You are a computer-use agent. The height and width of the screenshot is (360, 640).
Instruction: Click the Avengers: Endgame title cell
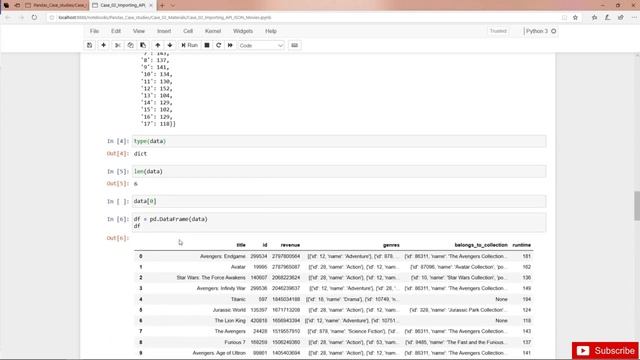[x=222, y=256]
